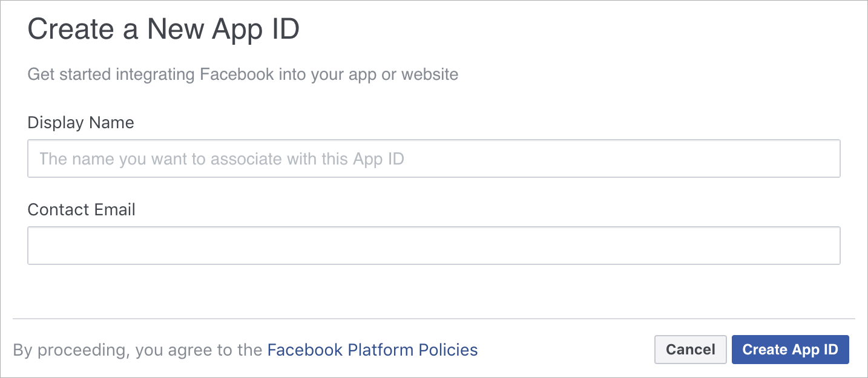Click the "Create a New App ID" heading

pyautogui.click(x=163, y=30)
